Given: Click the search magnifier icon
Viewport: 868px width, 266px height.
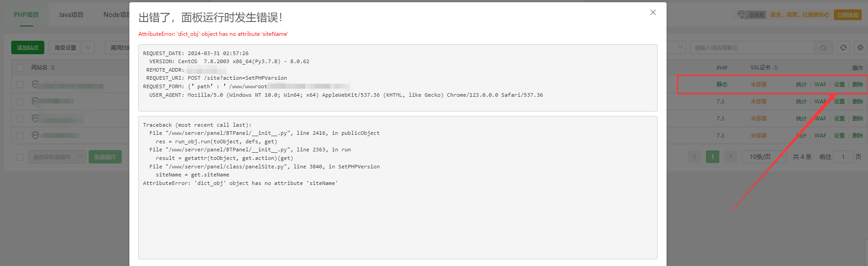Looking at the screenshot, I should (x=823, y=48).
